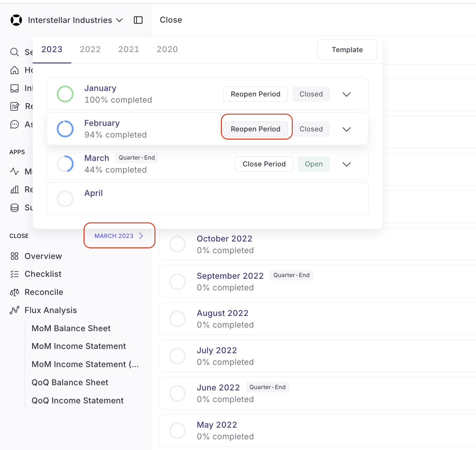476x450 pixels.
Task: Open the March period link
Action: [97, 158]
